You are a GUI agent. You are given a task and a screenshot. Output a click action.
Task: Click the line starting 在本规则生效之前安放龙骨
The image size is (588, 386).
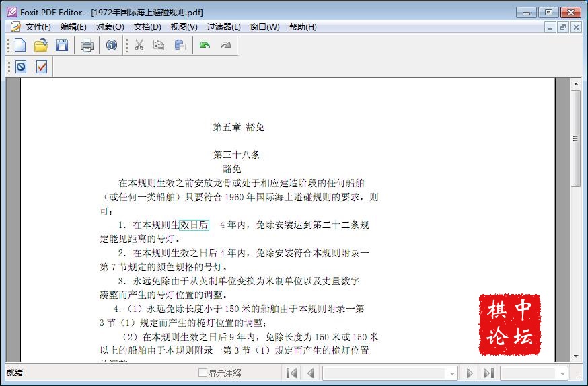coord(241,183)
